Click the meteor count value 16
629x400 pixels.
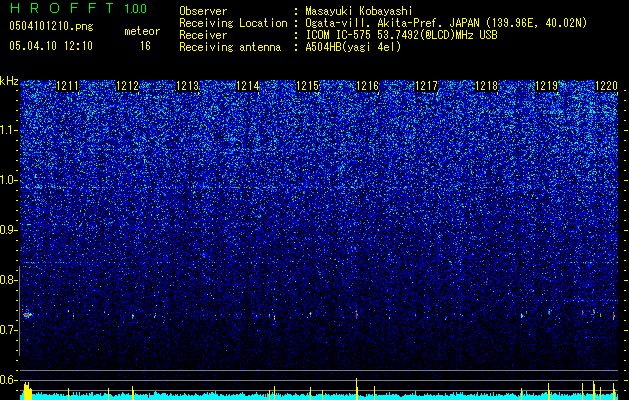tap(145, 46)
